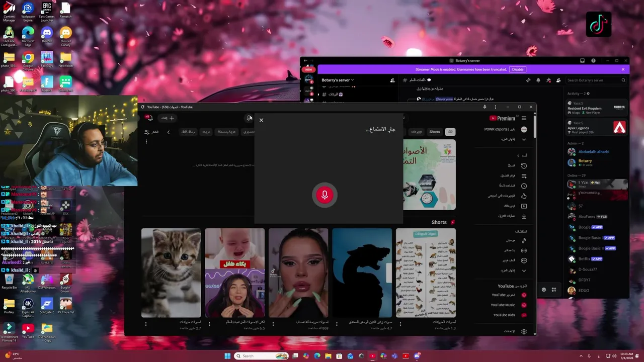Click taskbar Search box
The image size is (644, 362).
(x=262, y=356)
